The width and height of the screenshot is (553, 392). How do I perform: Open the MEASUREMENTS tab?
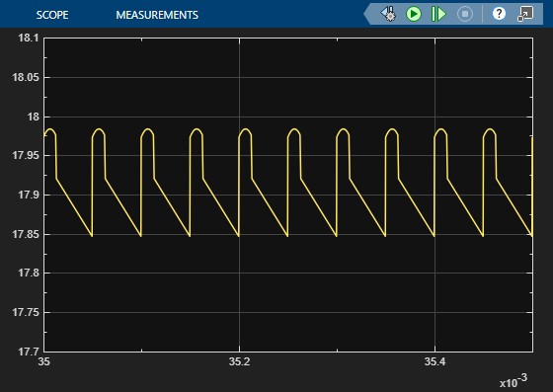click(x=157, y=15)
